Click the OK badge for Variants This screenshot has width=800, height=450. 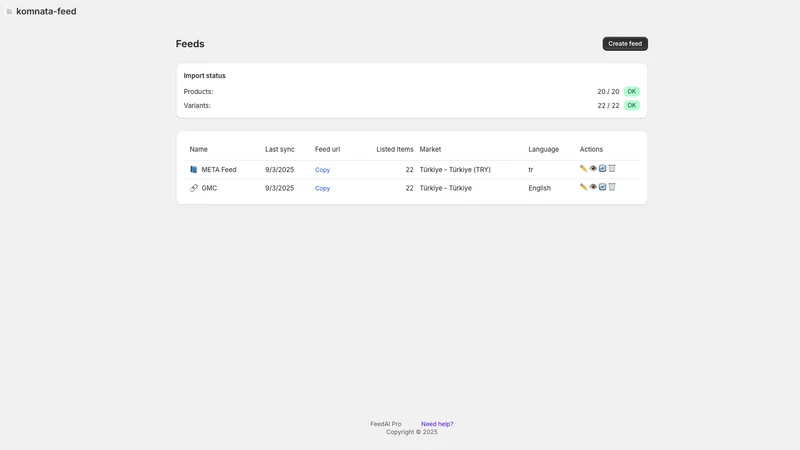tap(632, 105)
